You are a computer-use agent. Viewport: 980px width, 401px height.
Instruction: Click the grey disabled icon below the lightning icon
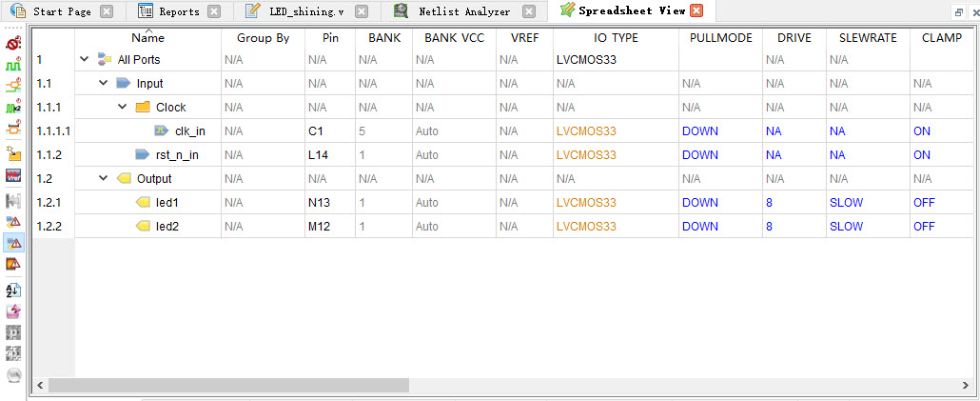[x=13, y=331]
